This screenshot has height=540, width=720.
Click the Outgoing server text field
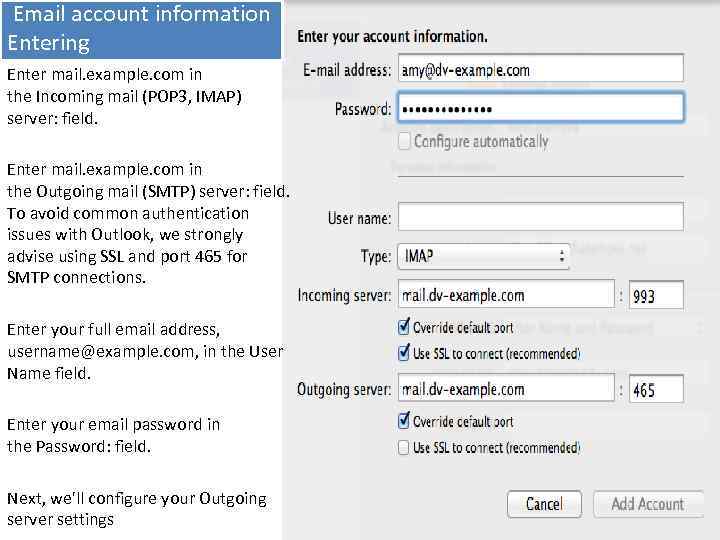pyautogui.click(x=505, y=389)
